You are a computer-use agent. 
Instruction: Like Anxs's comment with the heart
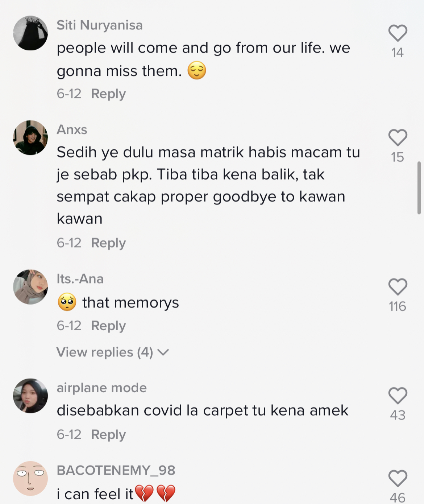tap(398, 138)
